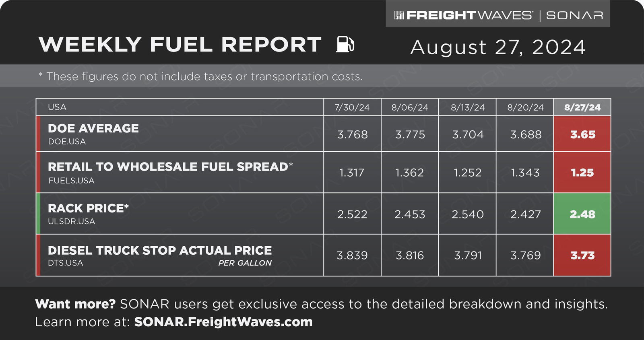Click the DTS.USA ticker text
Viewport: 644px width, 340px height.
point(66,263)
